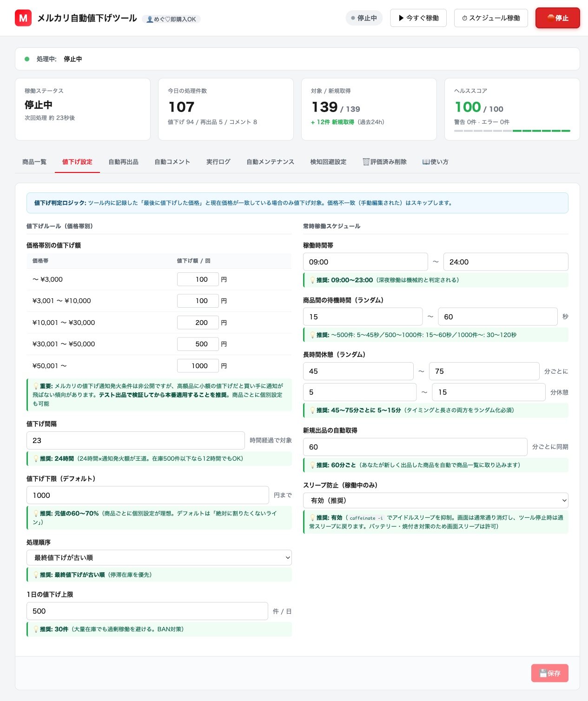
Task: Click the red 停止 button
Action: coord(558,18)
